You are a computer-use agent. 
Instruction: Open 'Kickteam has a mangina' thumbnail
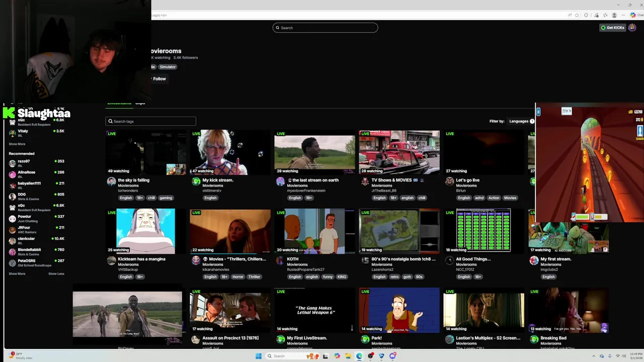pos(146,231)
